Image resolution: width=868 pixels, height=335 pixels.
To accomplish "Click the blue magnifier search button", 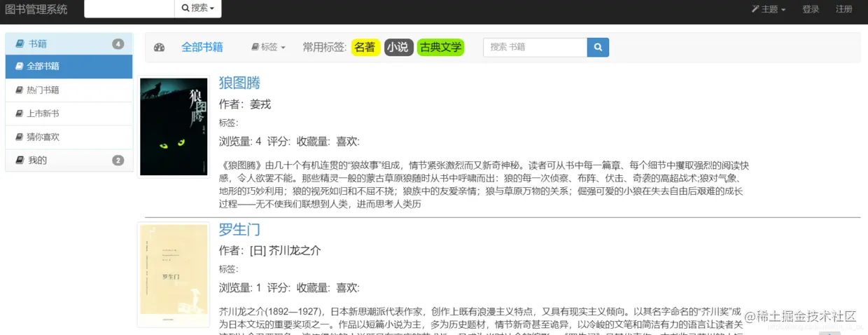I will pos(598,47).
